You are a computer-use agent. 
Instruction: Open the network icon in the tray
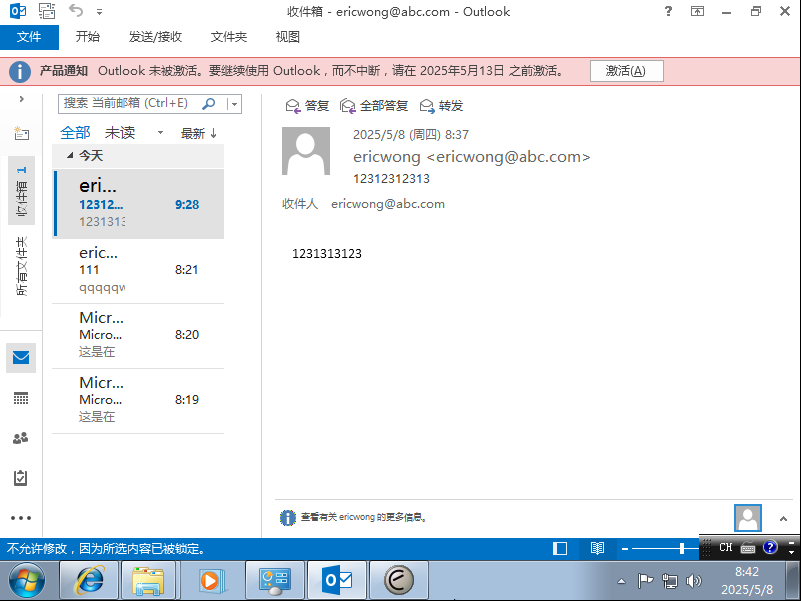pyautogui.click(x=669, y=581)
